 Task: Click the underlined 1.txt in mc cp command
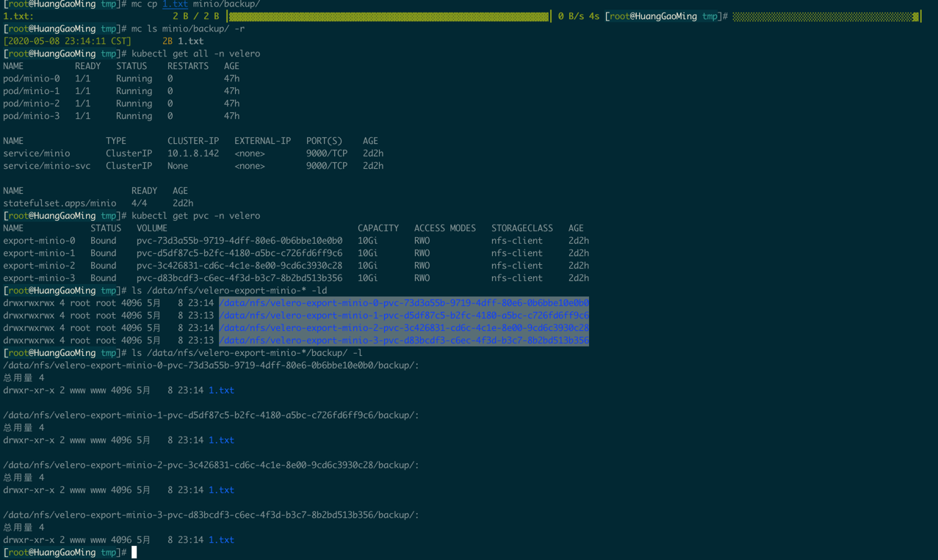tap(175, 4)
